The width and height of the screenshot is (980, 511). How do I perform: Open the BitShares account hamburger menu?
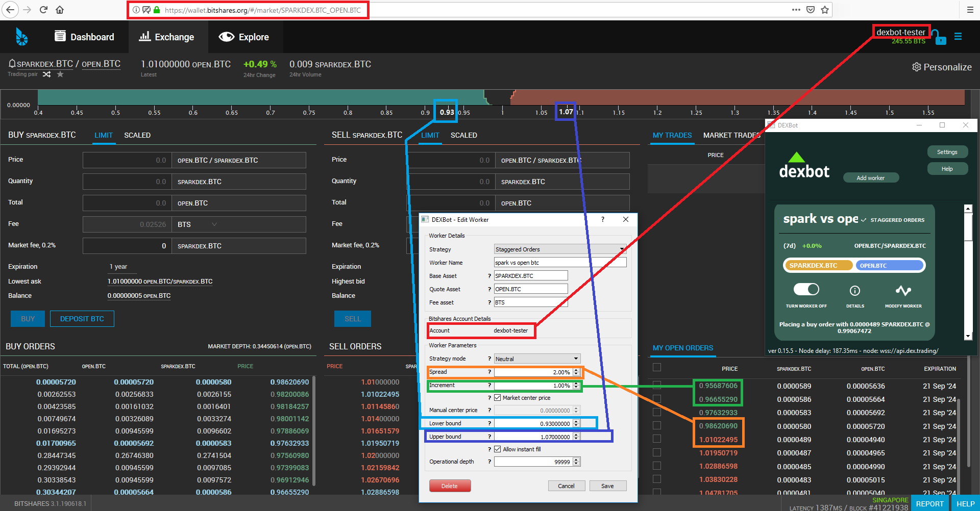tap(958, 36)
